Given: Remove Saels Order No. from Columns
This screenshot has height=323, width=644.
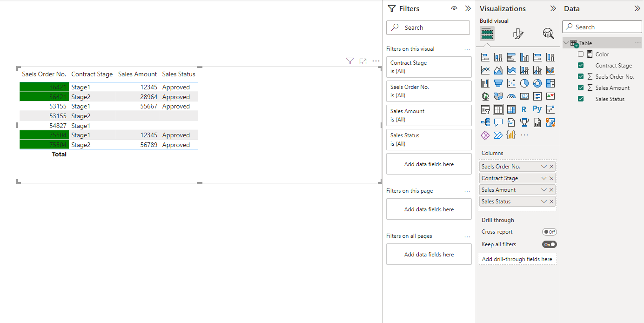Looking at the screenshot, I should (x=551, y=167).
